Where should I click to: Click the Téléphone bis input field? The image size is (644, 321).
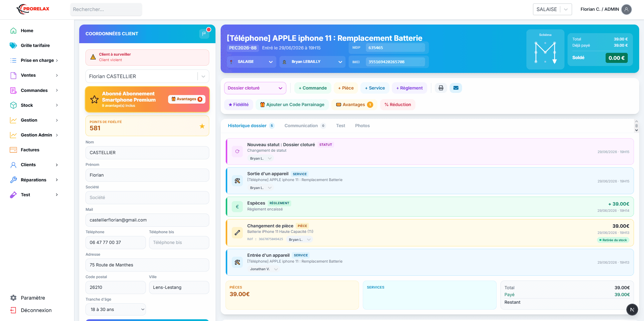point(179,243)
